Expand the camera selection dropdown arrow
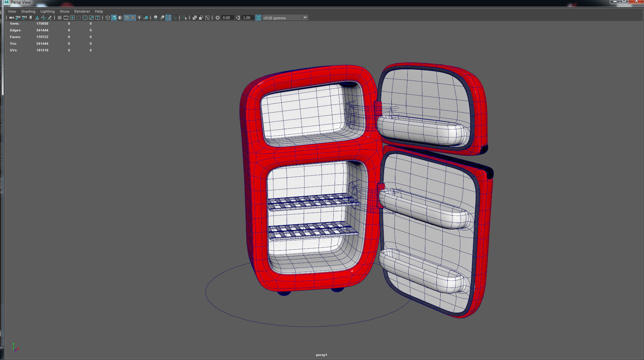644x360 pixels. coord(14,18)
